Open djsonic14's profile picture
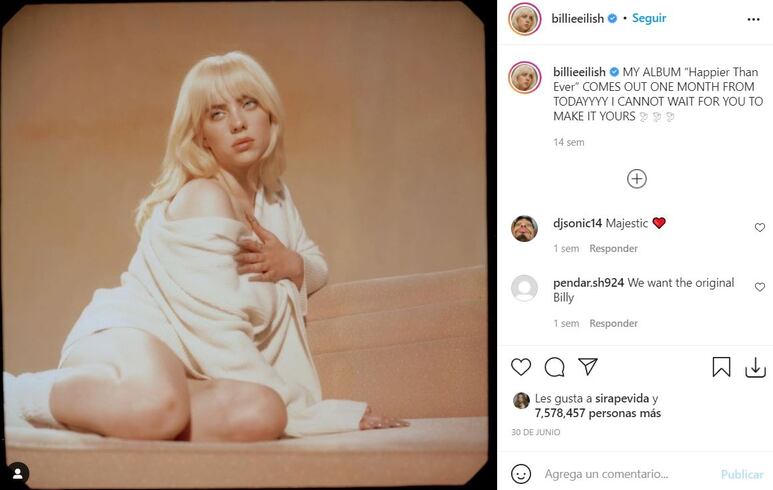Image resolution: width=773 pixels, height=490 pixels. coord(524,228)
